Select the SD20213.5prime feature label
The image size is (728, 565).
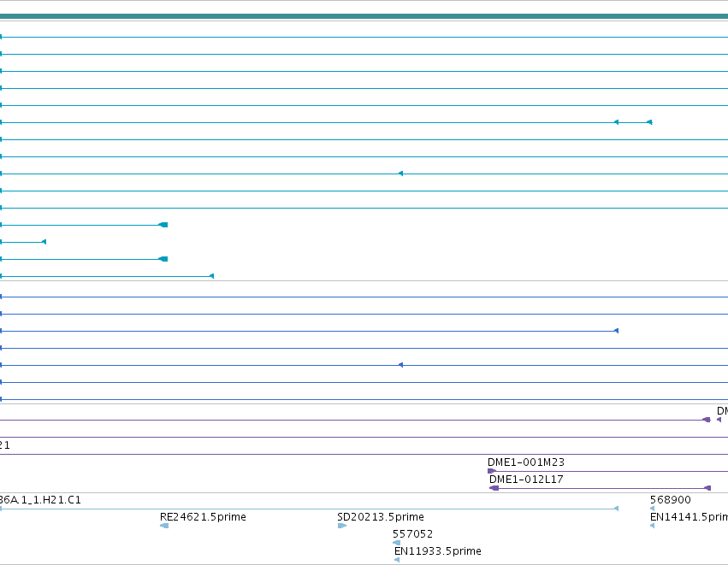click(x=381, y=517)
